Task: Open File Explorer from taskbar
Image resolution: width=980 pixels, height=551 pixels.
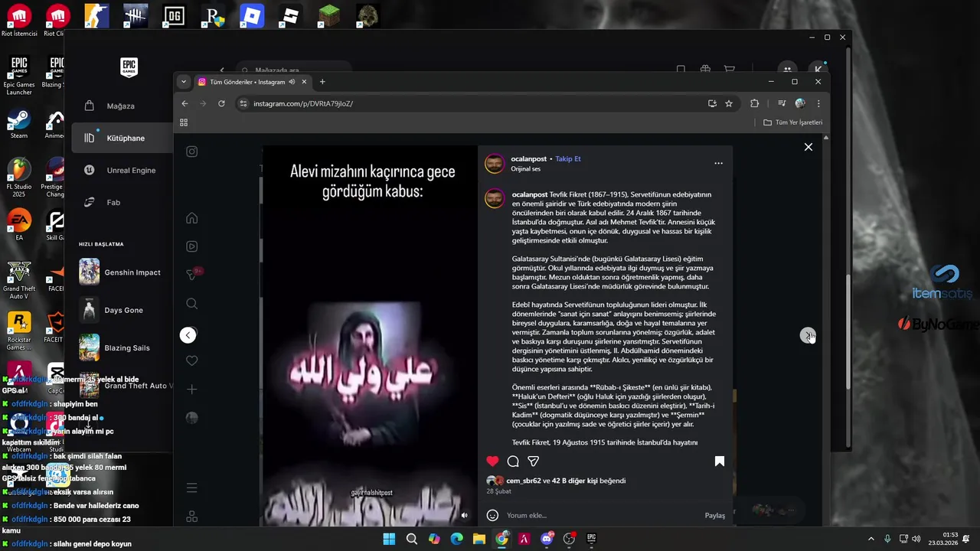Action: tap(479, 539)
